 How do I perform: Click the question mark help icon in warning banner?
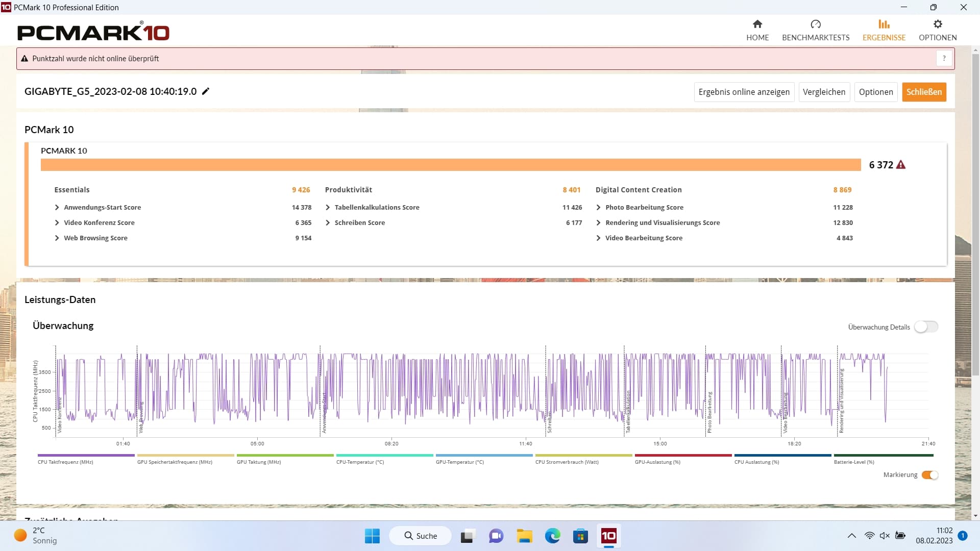point(944,59)
